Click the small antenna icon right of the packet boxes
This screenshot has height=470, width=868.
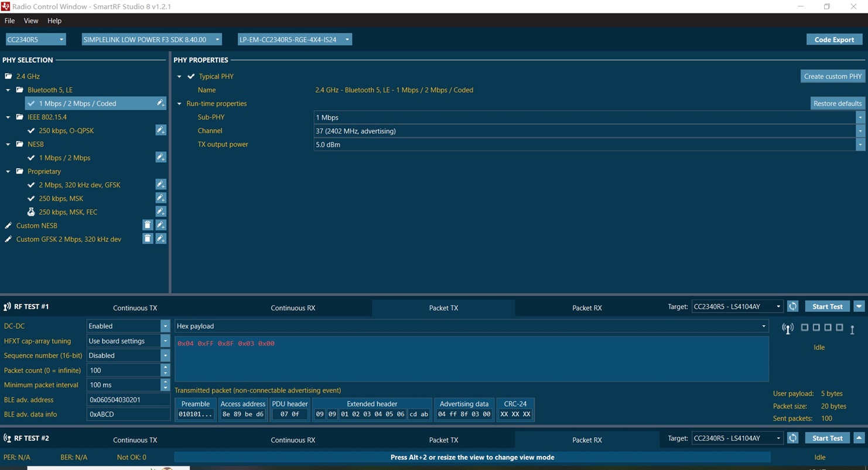coord(852,329)
